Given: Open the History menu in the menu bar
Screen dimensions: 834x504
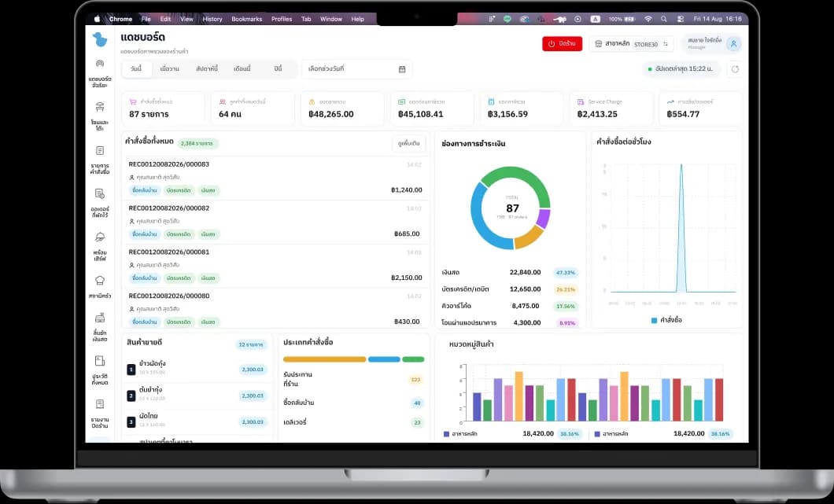Looking at the screenshot, I should (212, 19).
